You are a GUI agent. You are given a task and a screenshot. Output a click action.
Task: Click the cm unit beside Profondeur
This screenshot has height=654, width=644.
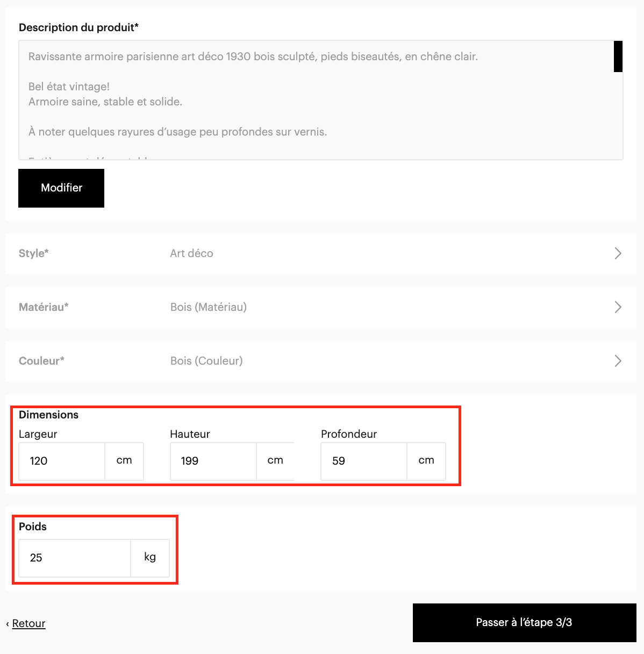point(426,461)
